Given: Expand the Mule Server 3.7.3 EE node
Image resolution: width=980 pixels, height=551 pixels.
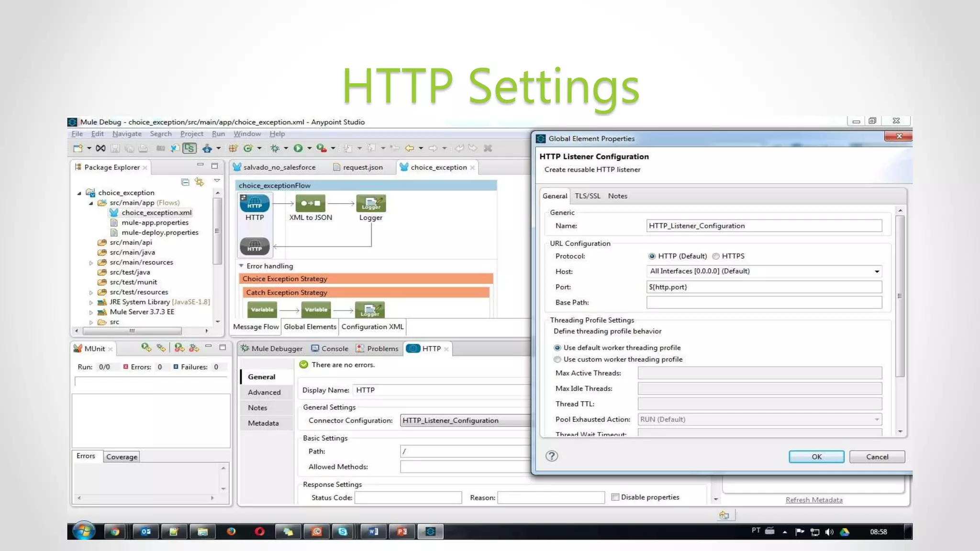Looking at the screenshot, I should [x=91, y=312].
